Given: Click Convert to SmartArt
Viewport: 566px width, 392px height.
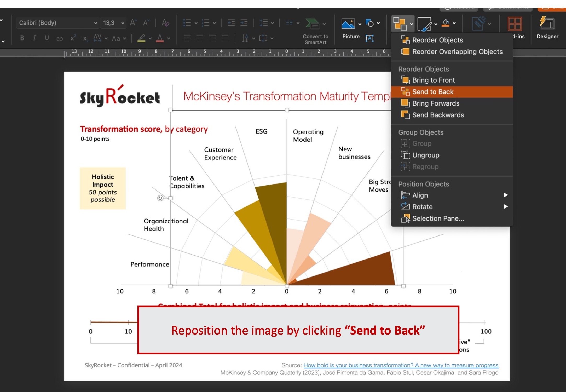Looking at the screenshot, I should 315,31.
